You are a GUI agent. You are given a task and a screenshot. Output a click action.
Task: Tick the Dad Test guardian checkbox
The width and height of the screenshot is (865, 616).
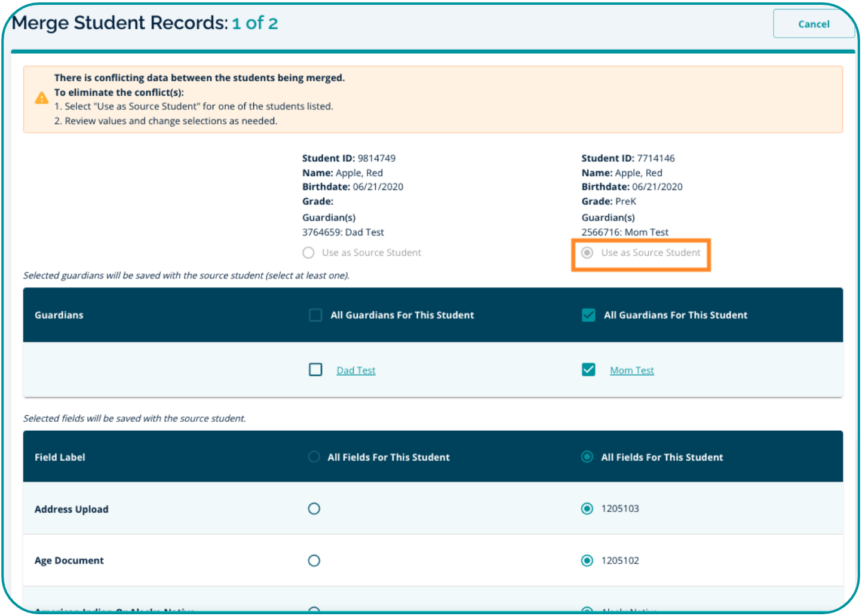click(315, 370)
